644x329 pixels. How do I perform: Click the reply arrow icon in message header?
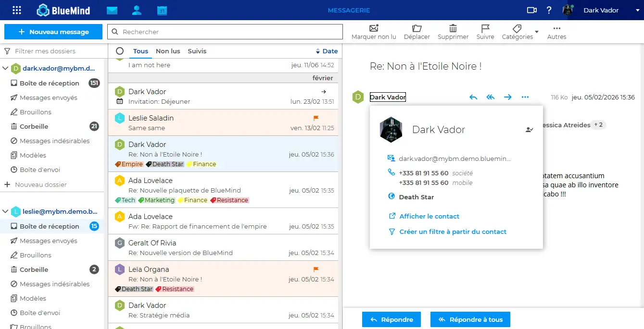point(473,97)
